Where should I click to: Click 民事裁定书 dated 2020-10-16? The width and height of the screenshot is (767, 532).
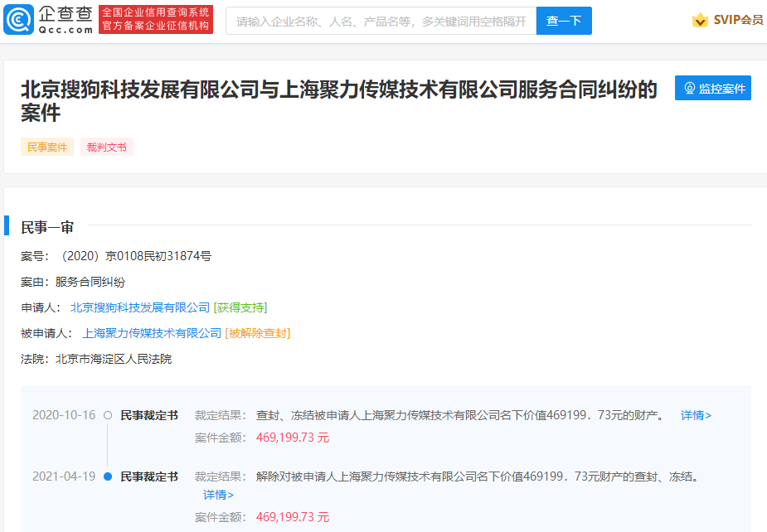click(149, 415)
